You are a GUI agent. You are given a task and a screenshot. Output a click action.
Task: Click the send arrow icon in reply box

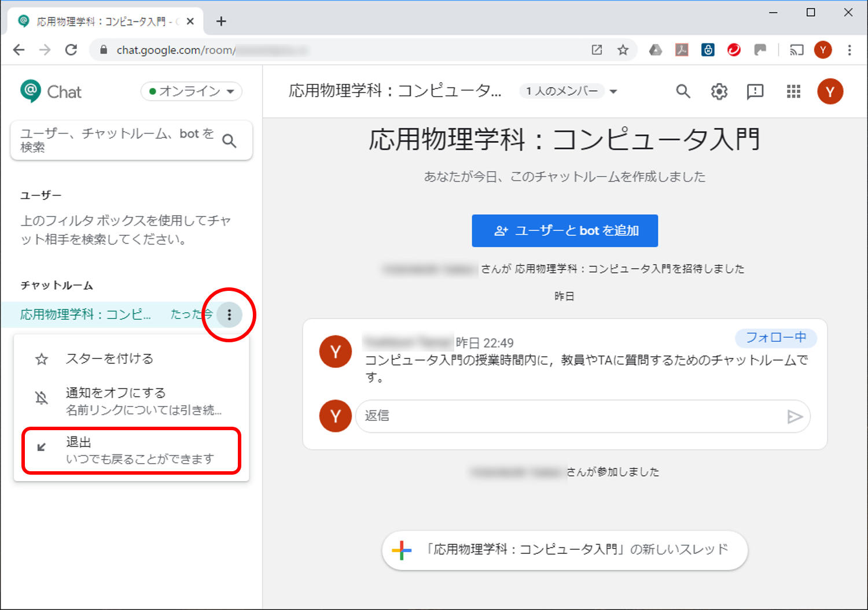coord(795,416)
